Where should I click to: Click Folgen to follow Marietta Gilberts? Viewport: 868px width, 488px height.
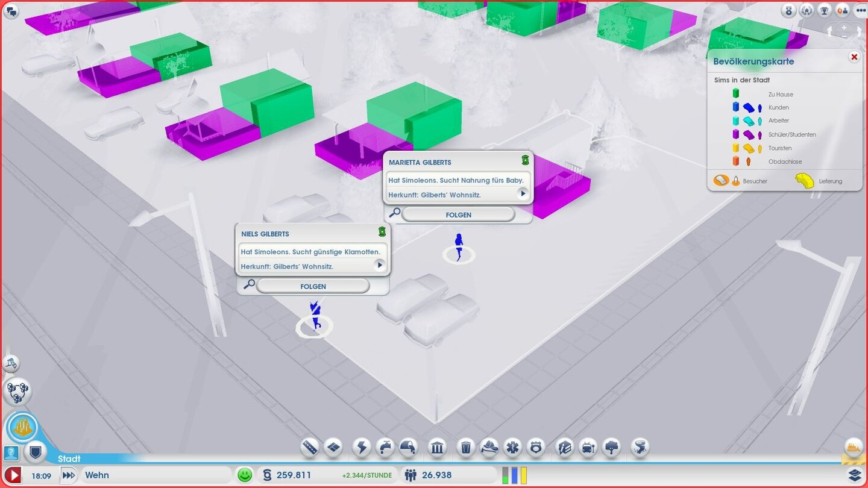458,214
